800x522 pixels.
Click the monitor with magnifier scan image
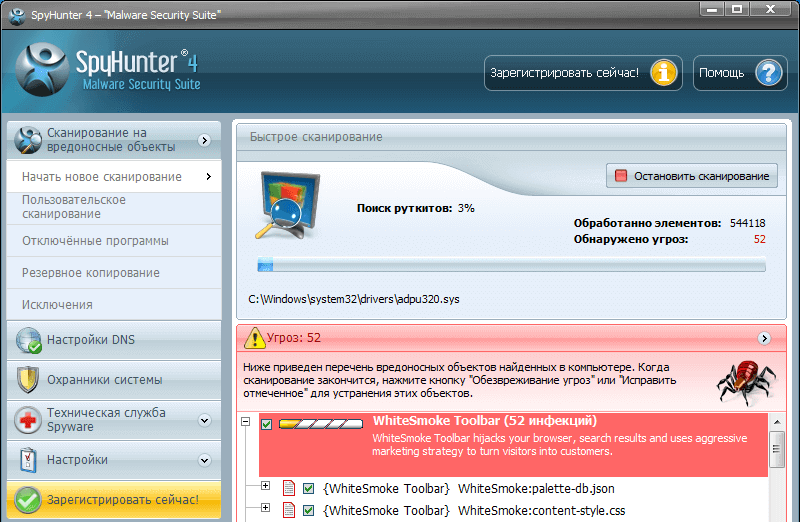[288, 206]
